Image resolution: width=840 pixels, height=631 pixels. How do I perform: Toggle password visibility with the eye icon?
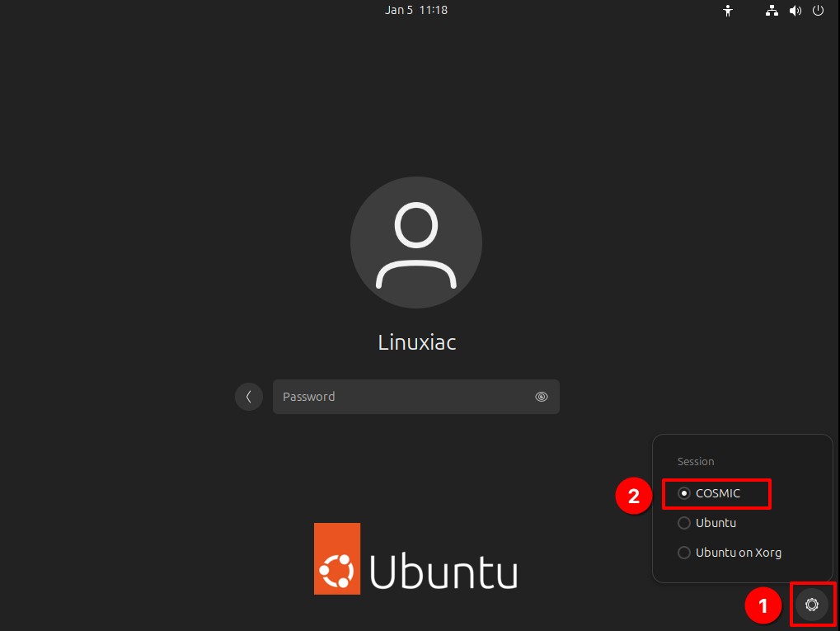542,397
